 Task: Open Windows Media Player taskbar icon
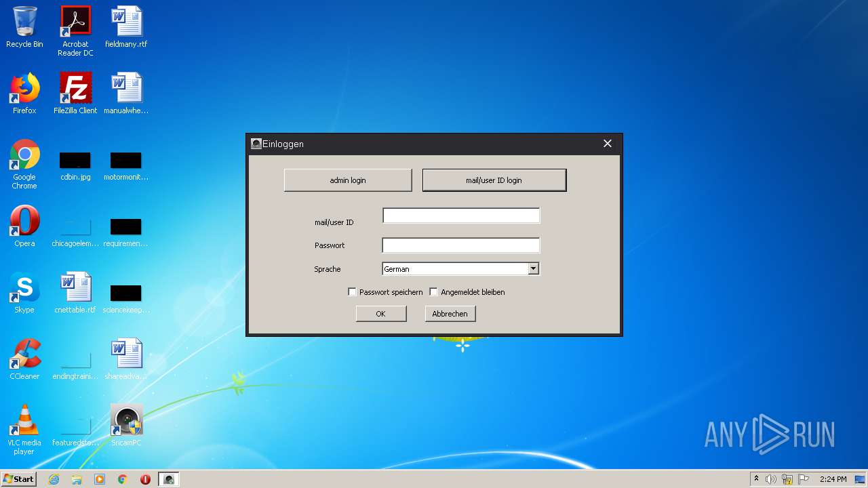coord(100,479)
